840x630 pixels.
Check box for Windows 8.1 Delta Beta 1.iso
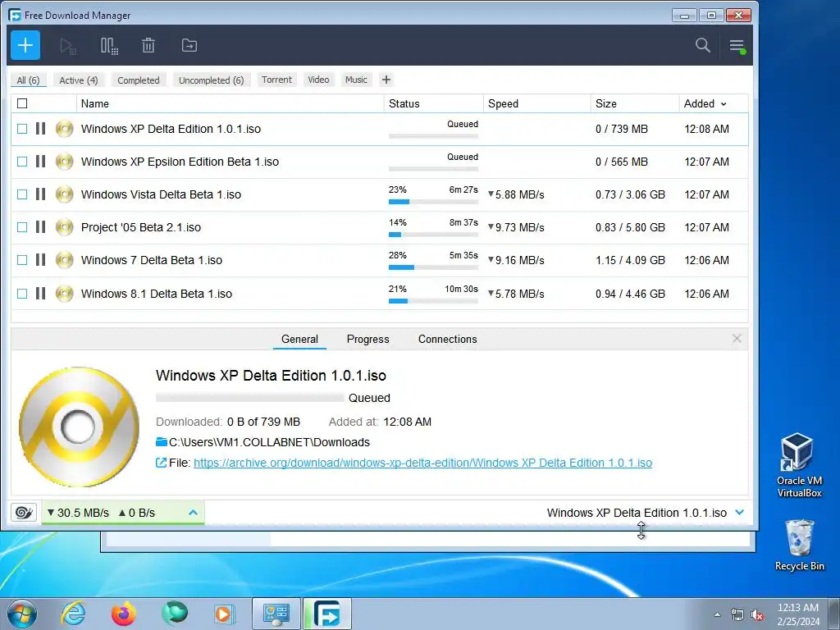[22, 293]
